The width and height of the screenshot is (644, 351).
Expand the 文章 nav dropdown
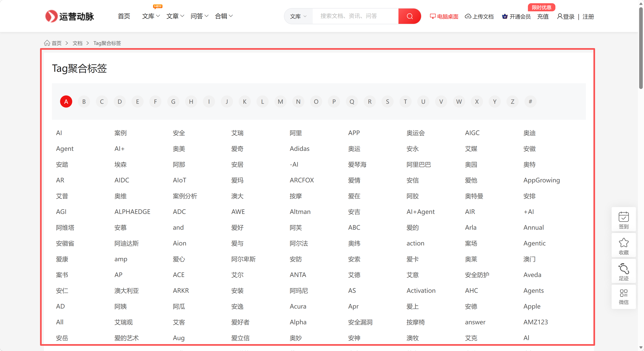click(x=175, y=16)
